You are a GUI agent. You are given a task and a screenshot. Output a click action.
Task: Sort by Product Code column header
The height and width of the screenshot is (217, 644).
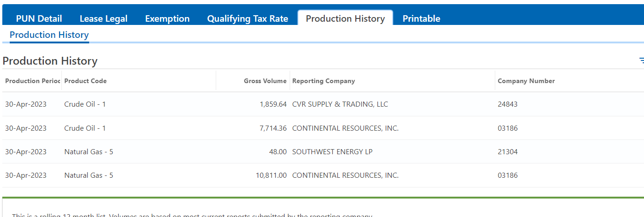(85, 81)
